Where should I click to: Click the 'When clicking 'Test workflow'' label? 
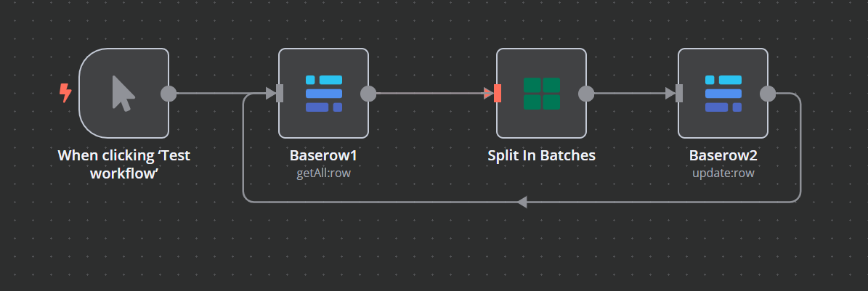pos(124,164)
